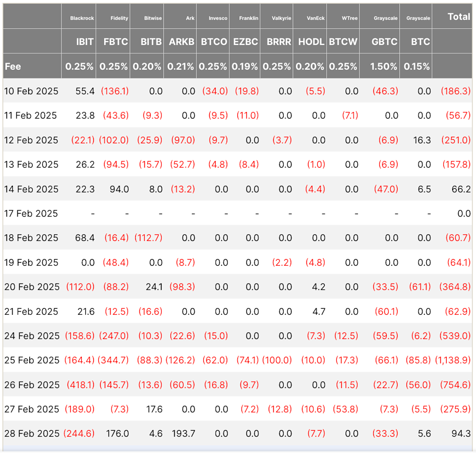Image resolution: width=476 pixels, height=453 pixels.
Task: Click the 27 Feb 2025 date row
Action: (238, 409)
